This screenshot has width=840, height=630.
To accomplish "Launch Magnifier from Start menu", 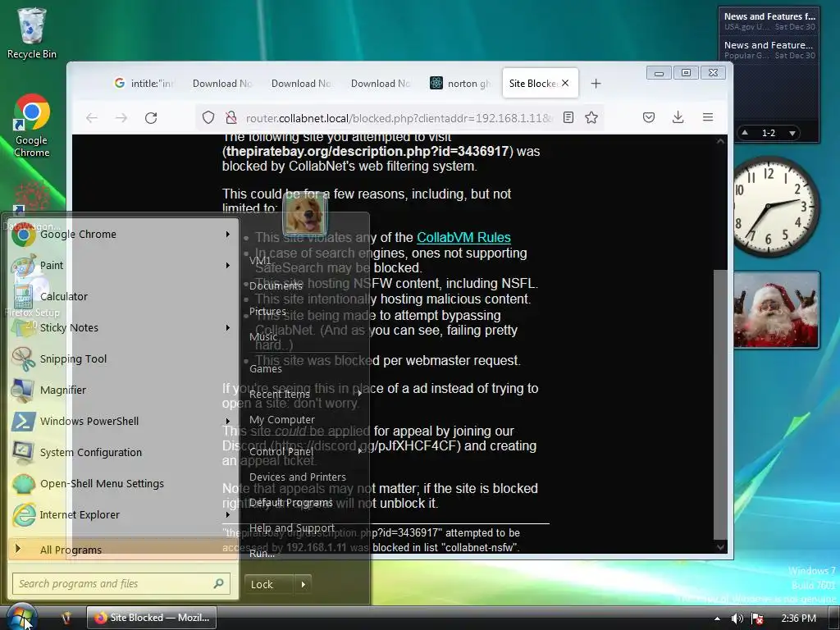I will tap(123, 390).
